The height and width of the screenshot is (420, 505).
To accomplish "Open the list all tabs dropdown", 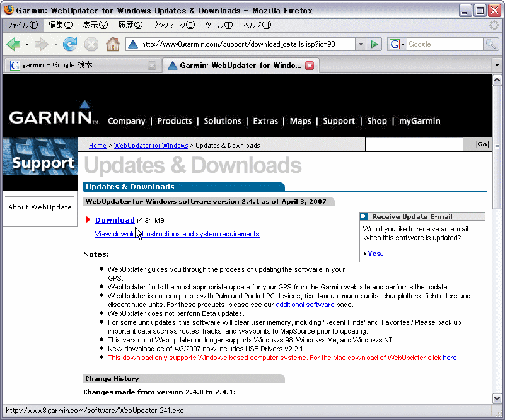I will pyautogui.click(x=497, y=66).
